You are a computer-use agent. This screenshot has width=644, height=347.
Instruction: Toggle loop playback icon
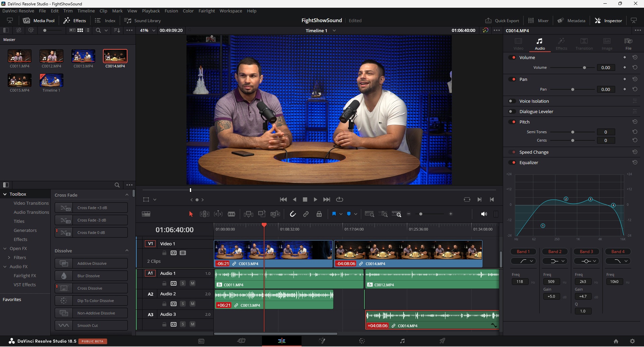point(340,199)
